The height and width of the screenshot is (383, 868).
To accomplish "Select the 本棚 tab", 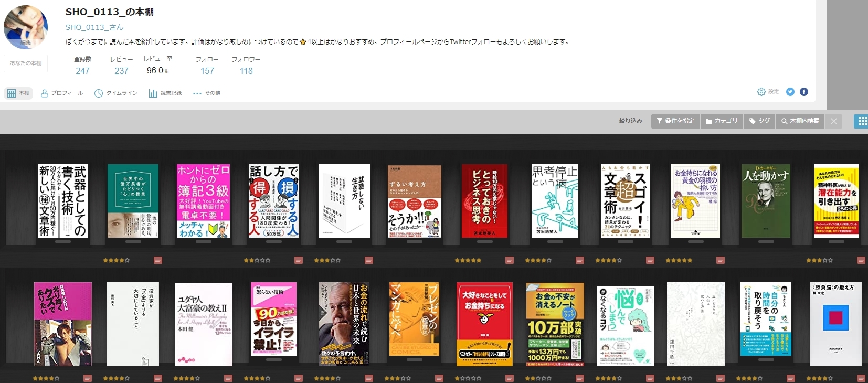I will [x=19, y=93].
